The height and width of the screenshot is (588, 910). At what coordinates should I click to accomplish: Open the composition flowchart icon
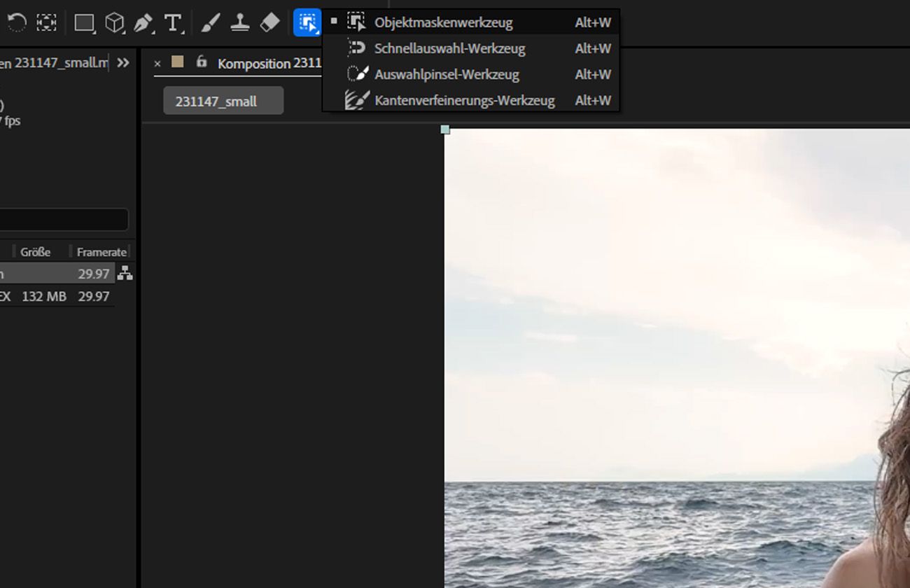tap(125, 274)
